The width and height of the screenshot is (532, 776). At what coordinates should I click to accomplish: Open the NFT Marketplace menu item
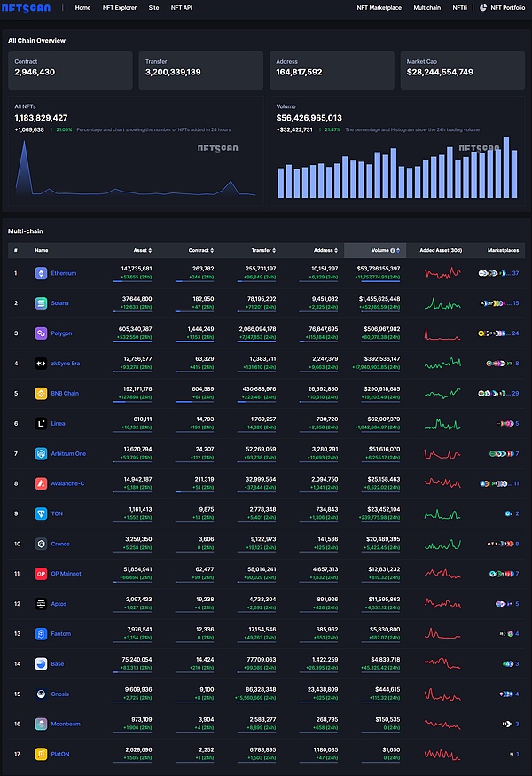point(379,7)
